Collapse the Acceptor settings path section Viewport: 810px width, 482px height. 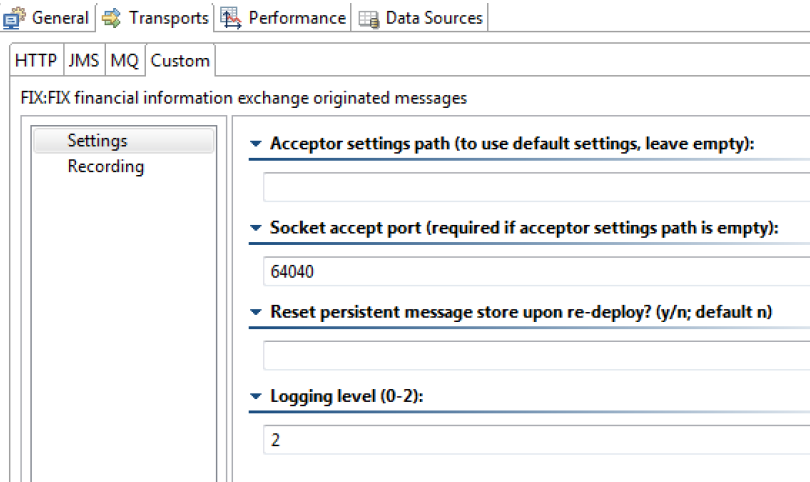(256, 144)
